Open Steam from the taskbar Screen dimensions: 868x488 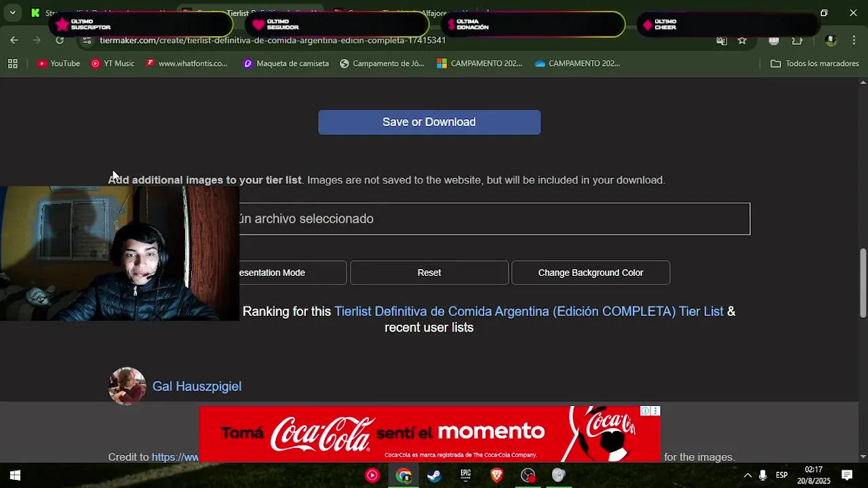tap(435, 475)
